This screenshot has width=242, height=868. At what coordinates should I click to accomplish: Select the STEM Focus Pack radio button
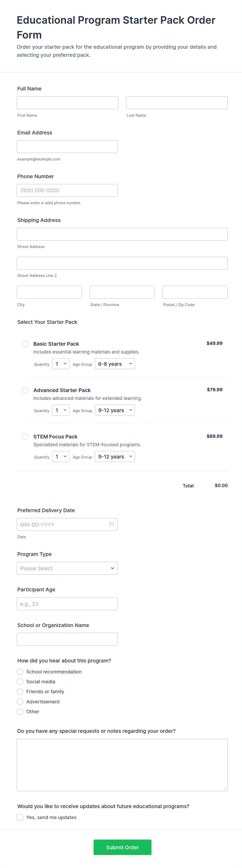click(x=25, y=436)
